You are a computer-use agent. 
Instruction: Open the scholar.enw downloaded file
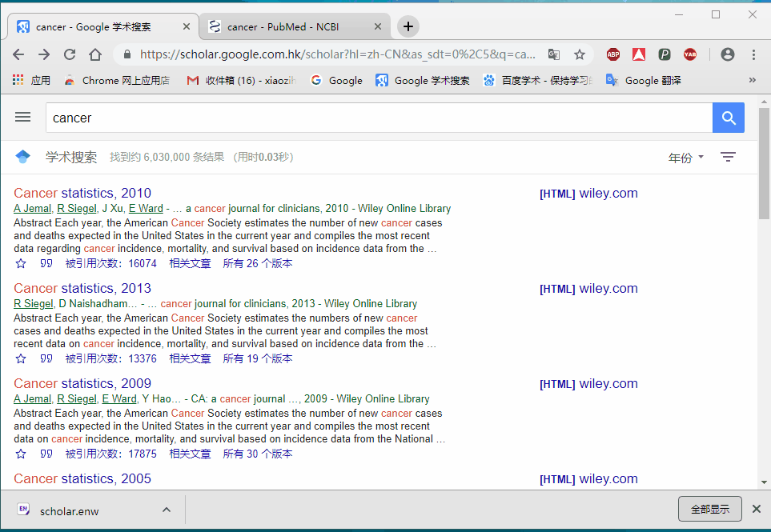tap(69, 511)
